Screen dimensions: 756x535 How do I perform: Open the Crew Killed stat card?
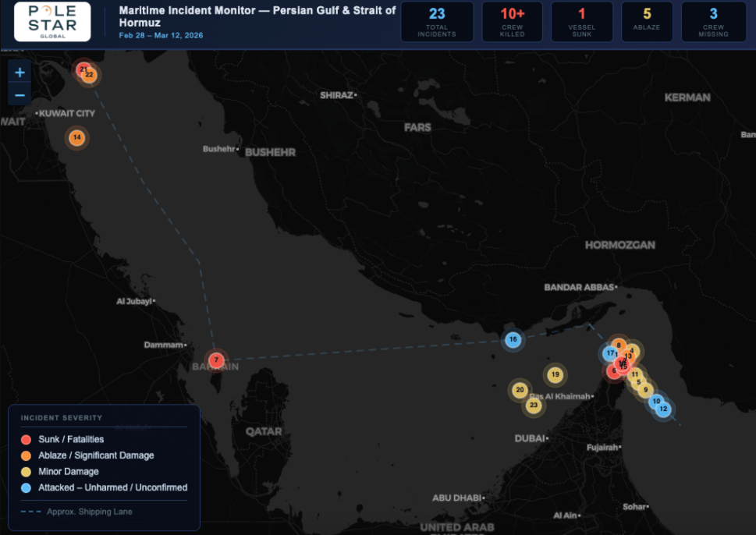tap(512, 21)
